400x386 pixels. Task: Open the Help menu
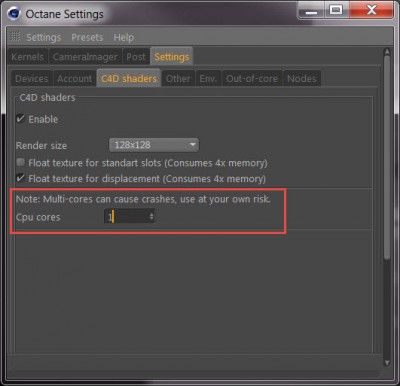click(x=124, y=37)
